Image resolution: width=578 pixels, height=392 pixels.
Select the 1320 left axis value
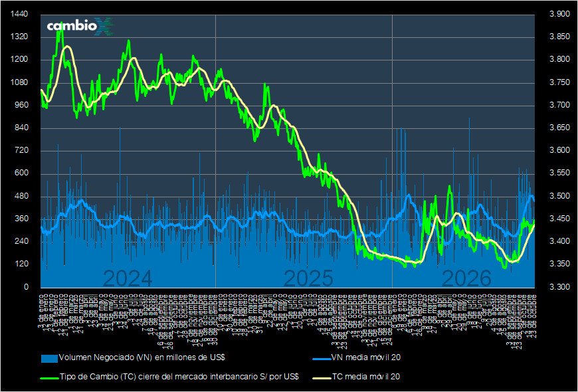[x=19, y=37]
